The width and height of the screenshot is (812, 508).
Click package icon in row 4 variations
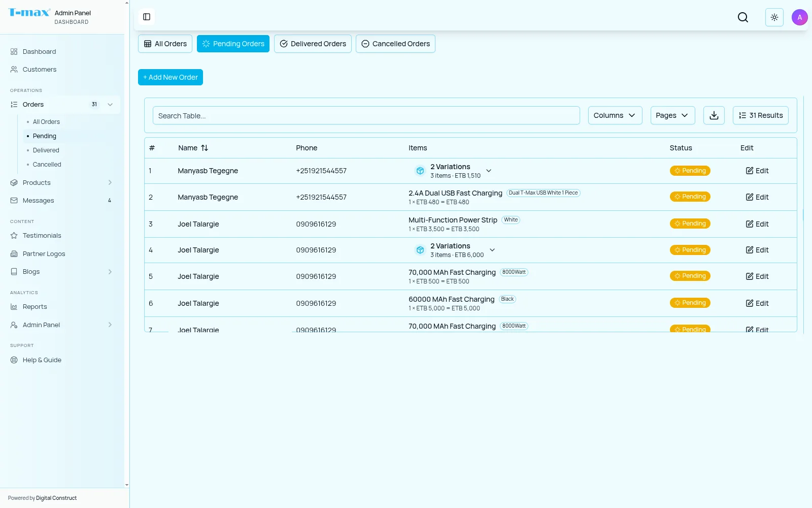pyautogui.click(x=420, y=250)
